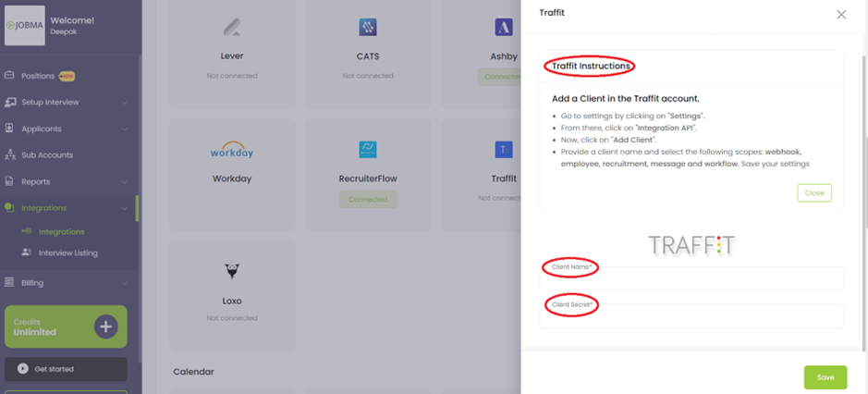Click the TRAFFIT logo in panel
This screenshot has height=394, width=868.
pos(691,245)
